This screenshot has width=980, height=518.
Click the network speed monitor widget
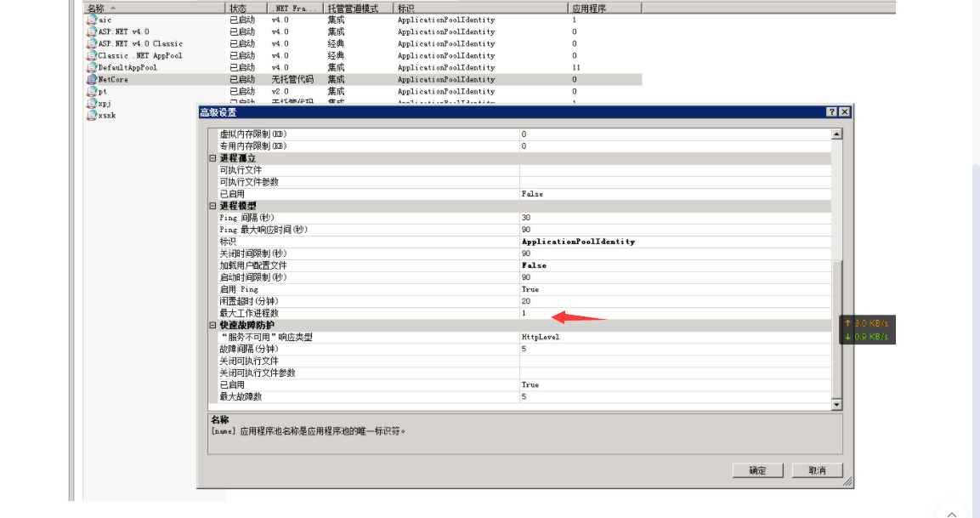(867, 330)
